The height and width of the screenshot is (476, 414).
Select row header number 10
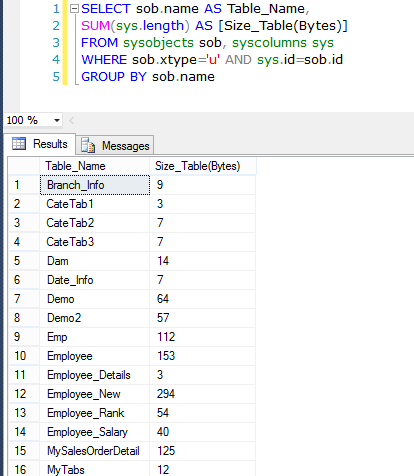coord(24,356)
